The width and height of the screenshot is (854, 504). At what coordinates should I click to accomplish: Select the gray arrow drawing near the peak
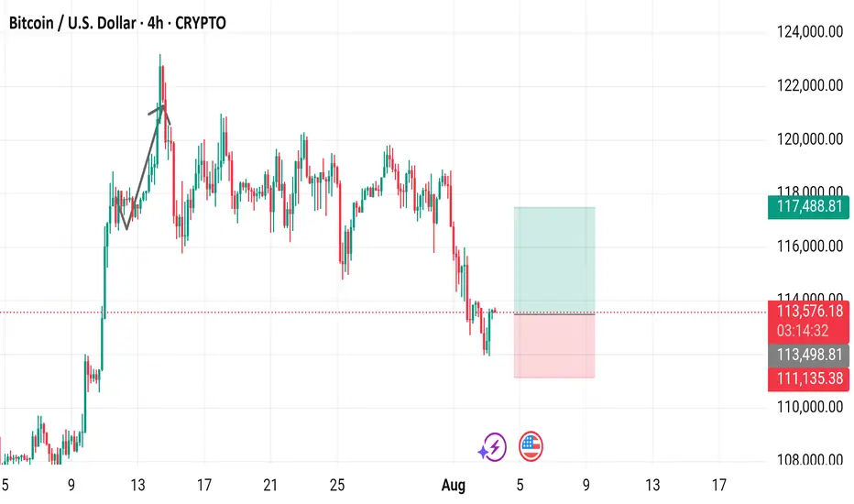pos(145,166)
